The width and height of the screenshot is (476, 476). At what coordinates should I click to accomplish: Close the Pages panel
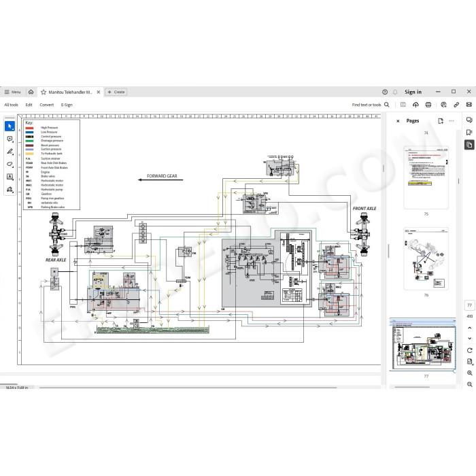[x=398, y=121]
